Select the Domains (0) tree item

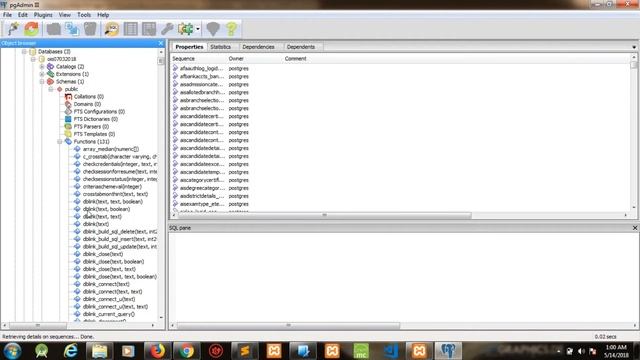(87, 104)
